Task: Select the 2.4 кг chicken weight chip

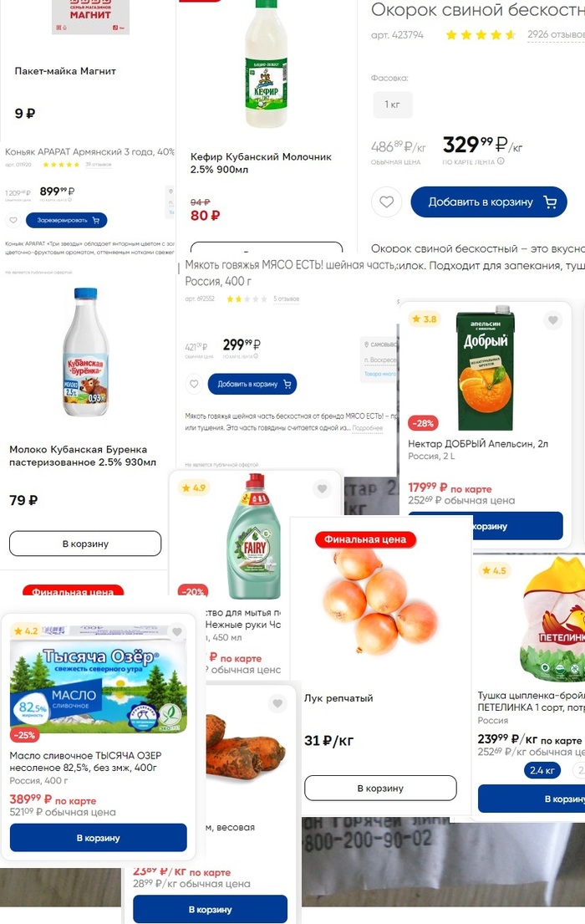Action: click(542, 770)
